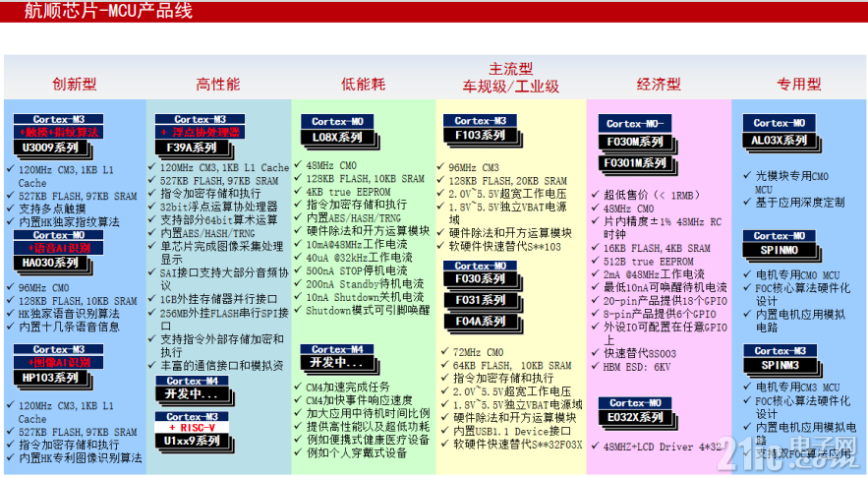This screenshot has width=868, height=478.
Task: Click the 车规级/工业级 header text
Action: tap(511, 87)
